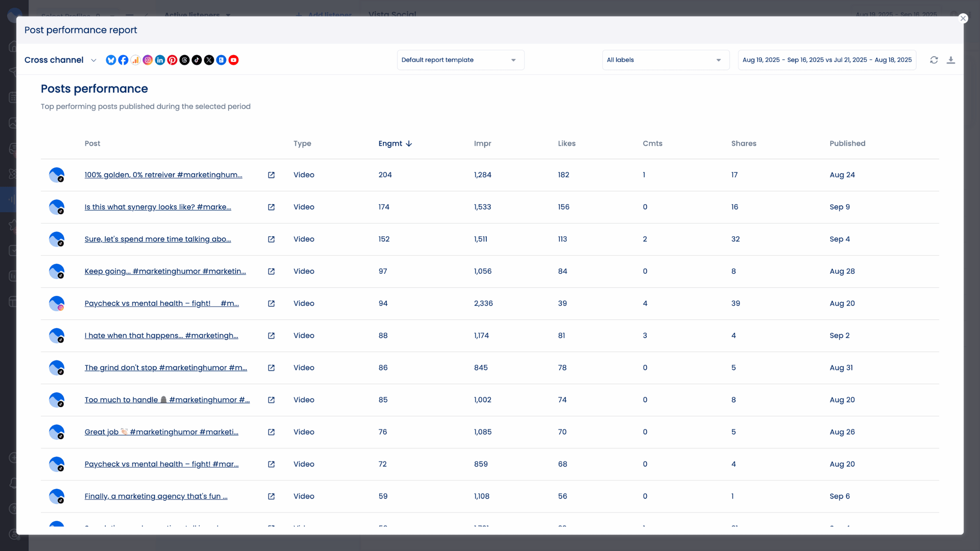Select the Facebook channel icon
Viewport: 980px width, 551px height.
123,60
